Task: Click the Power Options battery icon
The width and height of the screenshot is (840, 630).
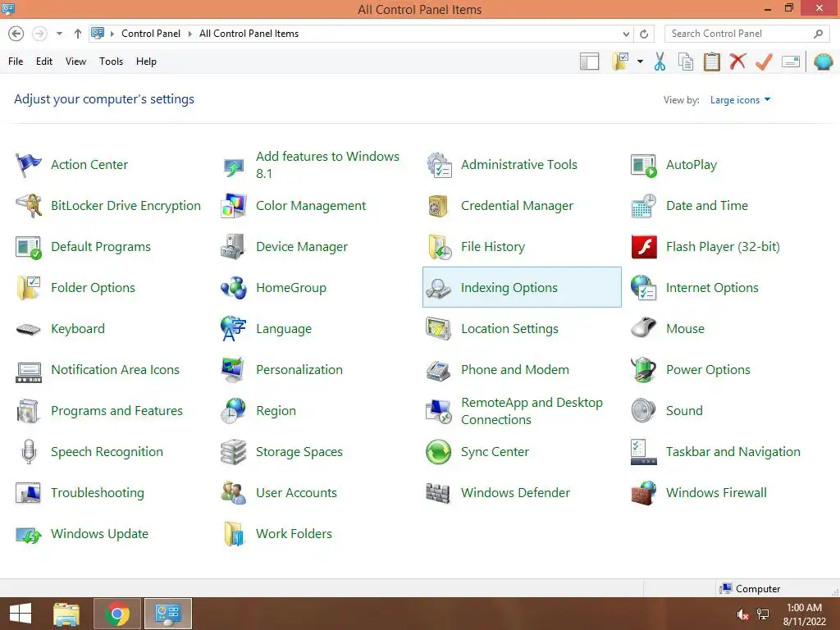Action: coord(644,370)
